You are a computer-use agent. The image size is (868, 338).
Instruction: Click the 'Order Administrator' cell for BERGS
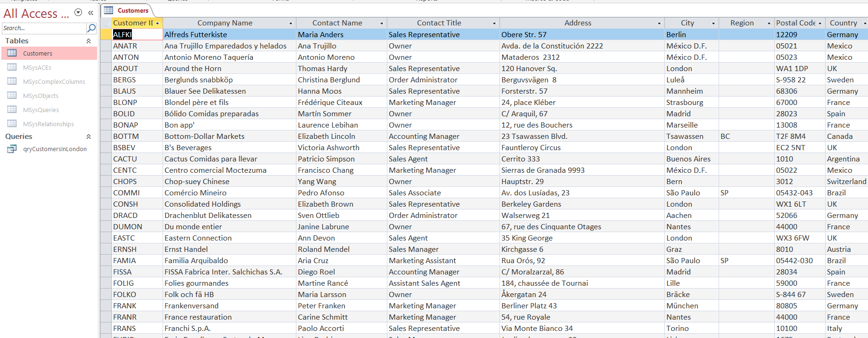tap(443, 80)
